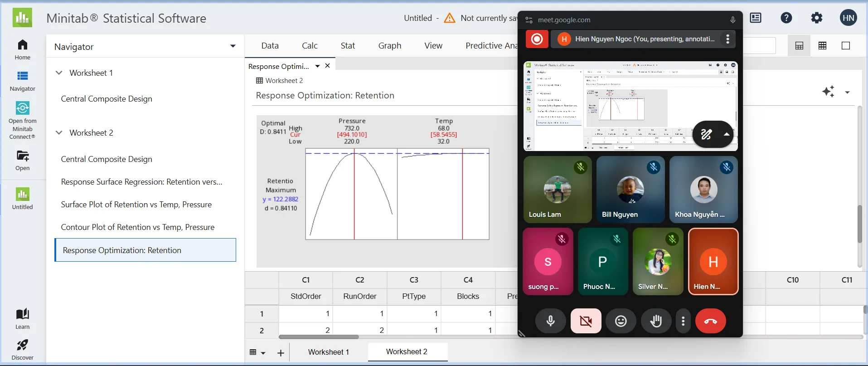Viewport: 868px width, 366px height.
Task: Open the Stat menu
Action: pos(348,46)
